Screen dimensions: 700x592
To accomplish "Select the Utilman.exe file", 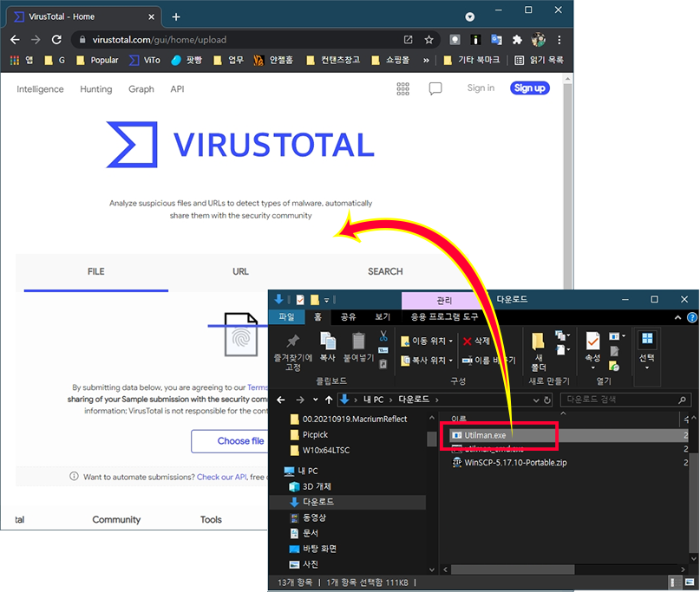I will (484, 435).
